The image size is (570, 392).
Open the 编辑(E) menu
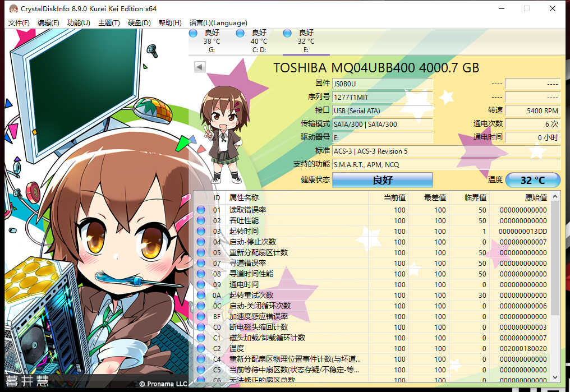48,23
